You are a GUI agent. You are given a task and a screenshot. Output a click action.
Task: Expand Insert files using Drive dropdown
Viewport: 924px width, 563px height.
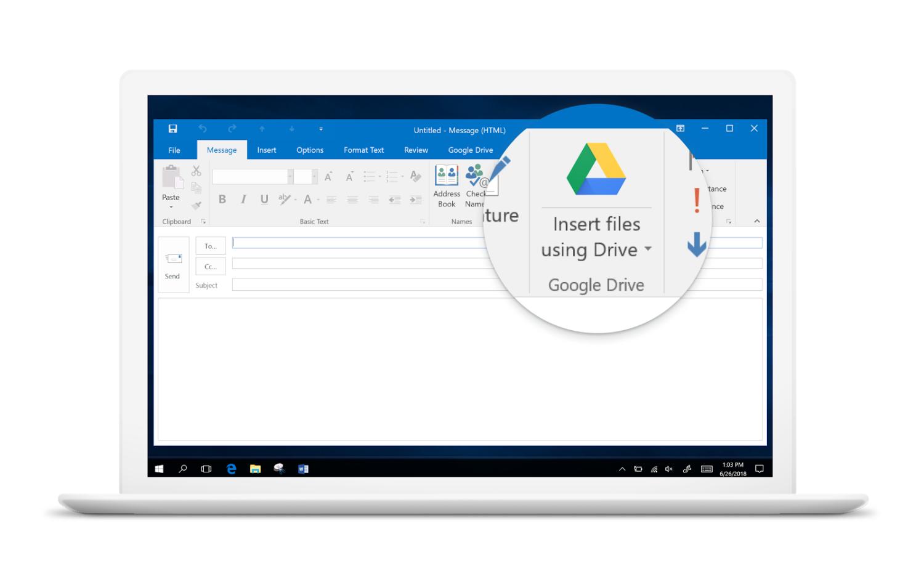tap(647, 249)
